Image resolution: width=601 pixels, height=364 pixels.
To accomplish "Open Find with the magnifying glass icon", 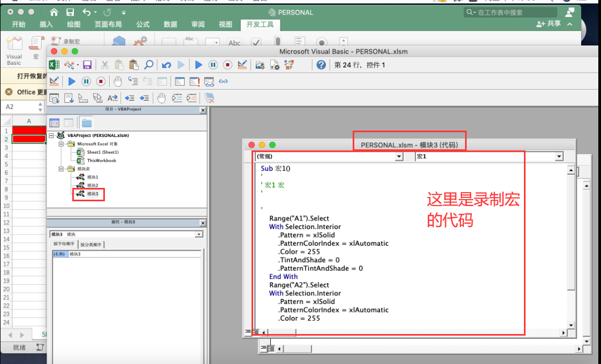I will point(148,65).
